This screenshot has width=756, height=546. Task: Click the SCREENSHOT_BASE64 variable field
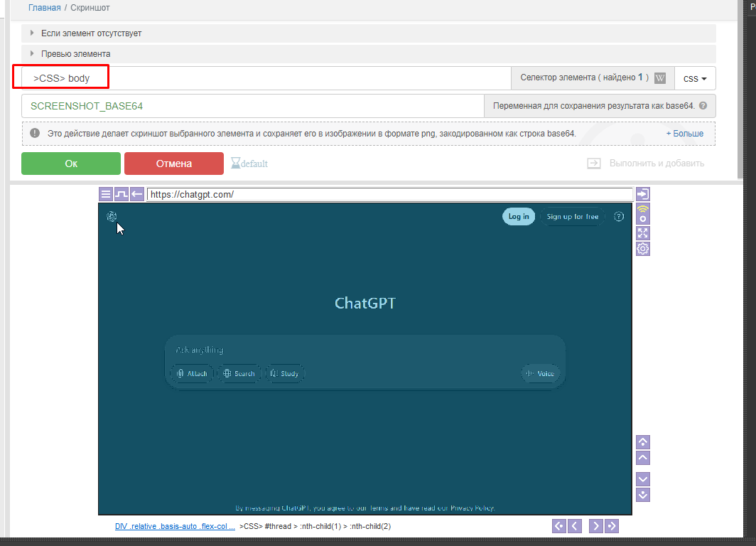tap(252, 106)
